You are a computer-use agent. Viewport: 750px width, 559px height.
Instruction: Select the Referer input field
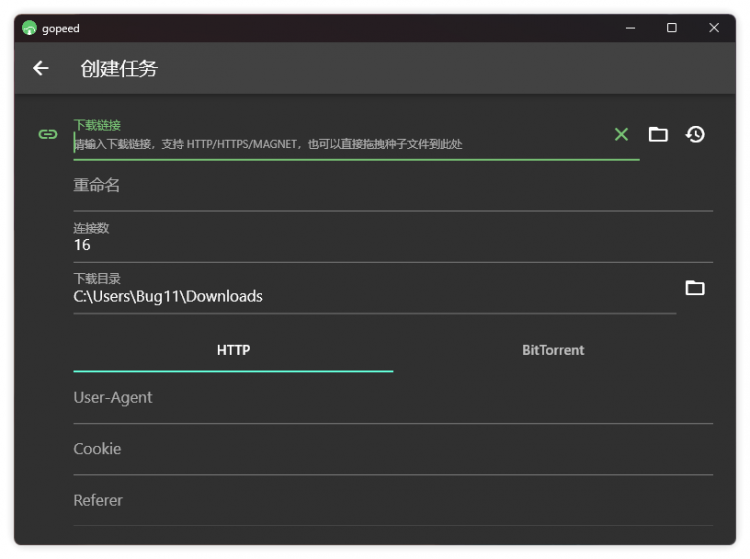pyautogui.click(x=392, y=500)
